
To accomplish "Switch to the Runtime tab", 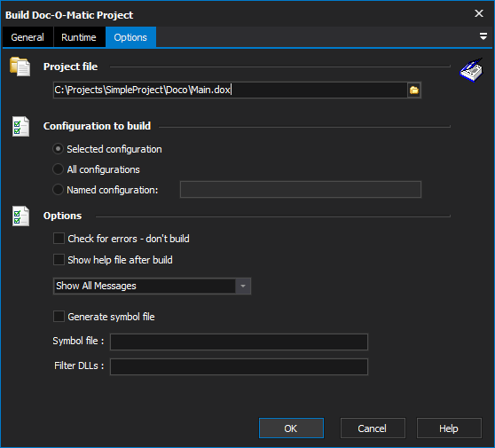I will pyautogui.click(x=79, y=37).
